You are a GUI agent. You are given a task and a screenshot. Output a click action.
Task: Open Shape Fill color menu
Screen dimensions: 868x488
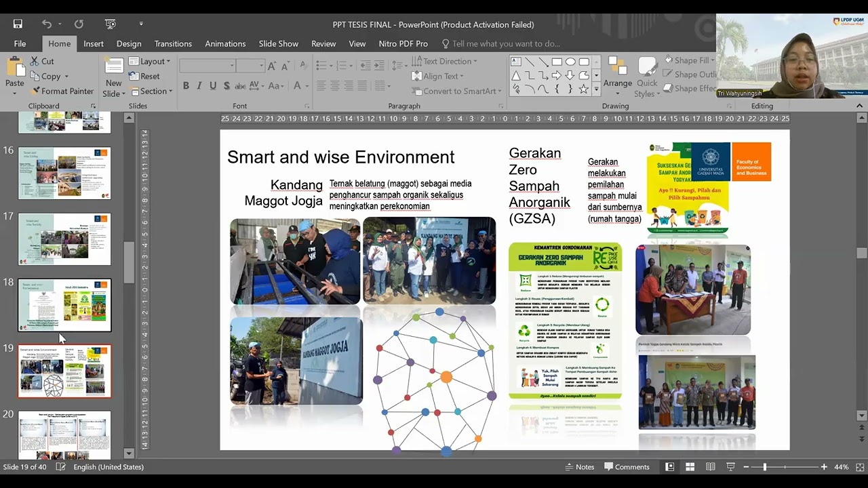[x=688, y=60]
